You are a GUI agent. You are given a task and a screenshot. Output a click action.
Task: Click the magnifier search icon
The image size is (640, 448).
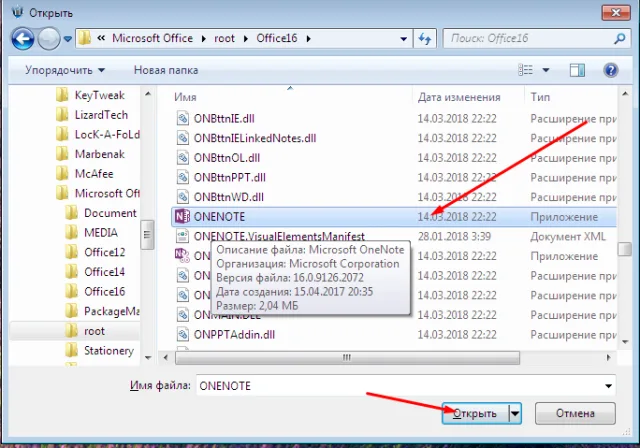pyautogui.click(x=620, y=39)
